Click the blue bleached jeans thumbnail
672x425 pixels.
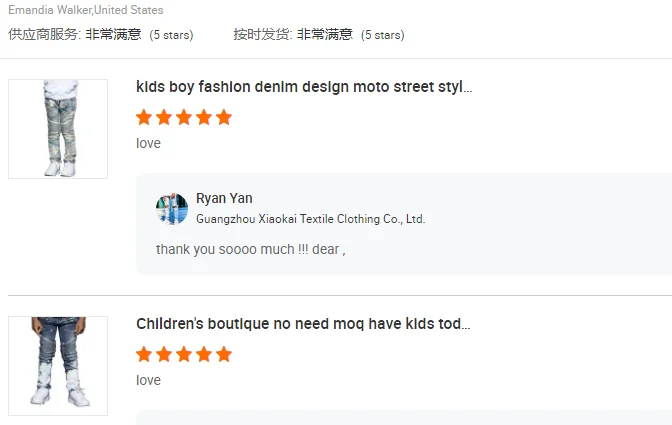tap(58, 366)
